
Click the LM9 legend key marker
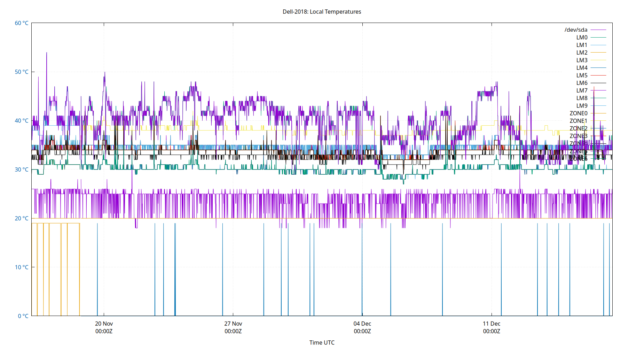coord(599,105)
